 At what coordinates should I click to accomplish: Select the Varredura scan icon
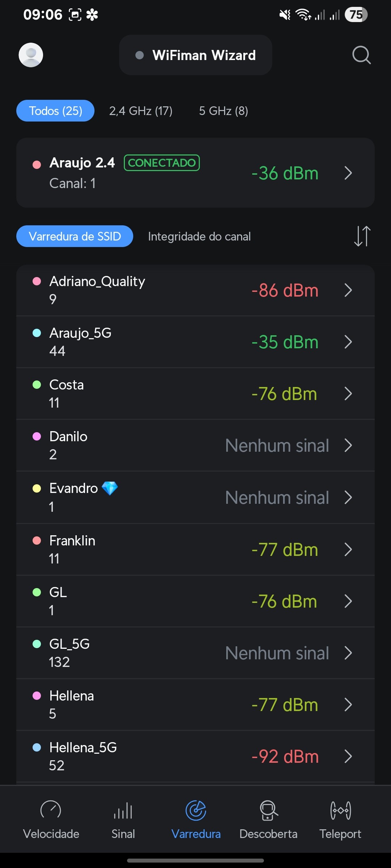(x=196, y=810)
